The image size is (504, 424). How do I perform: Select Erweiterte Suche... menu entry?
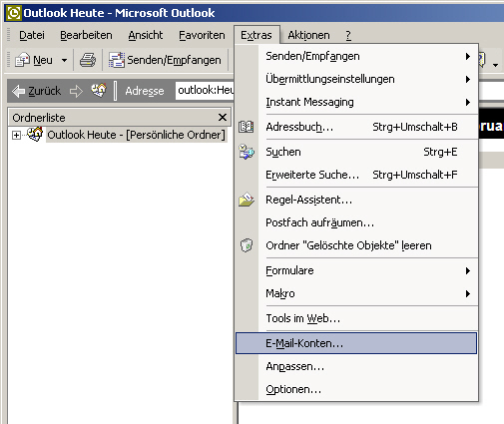point(356,175)
